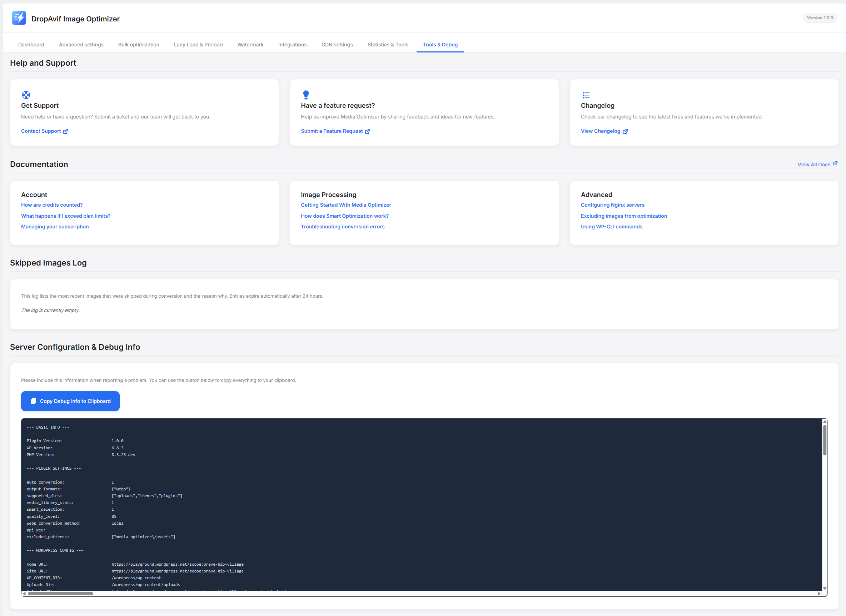Copy Debug Info to Clipboard button
Screen dimensions: 846x616
click(70, 401)
